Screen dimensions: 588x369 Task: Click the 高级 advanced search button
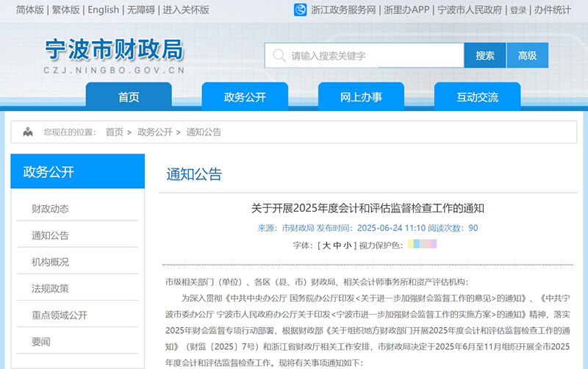click(x=527, y=56)
